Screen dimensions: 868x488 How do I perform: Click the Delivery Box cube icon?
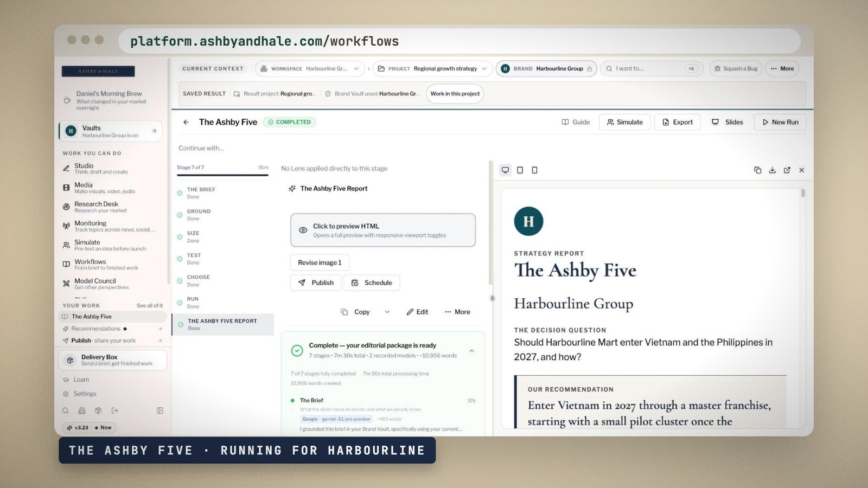click(70, 360)
